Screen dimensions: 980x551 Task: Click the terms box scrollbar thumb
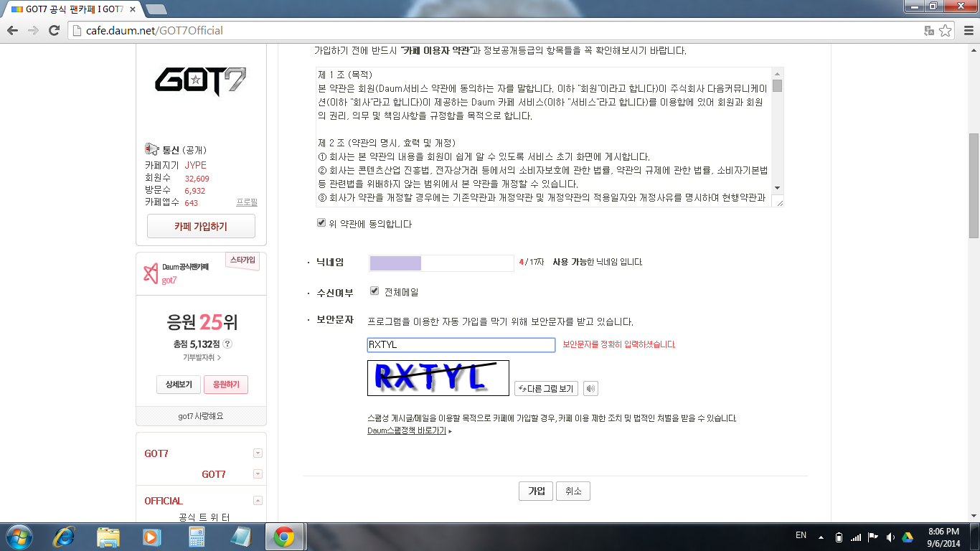point(777,86)
